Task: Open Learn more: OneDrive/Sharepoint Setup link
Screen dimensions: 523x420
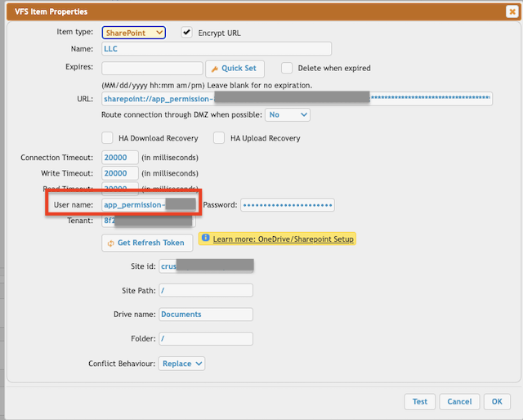Action: point(284,239)
